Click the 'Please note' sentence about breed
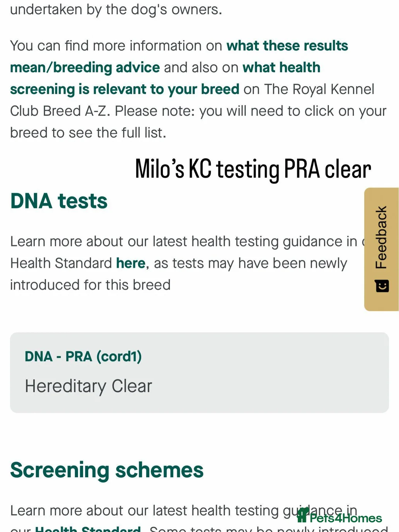Image resolution: width=399 pixels, height=532 pixels. click(x=198, y=122)
